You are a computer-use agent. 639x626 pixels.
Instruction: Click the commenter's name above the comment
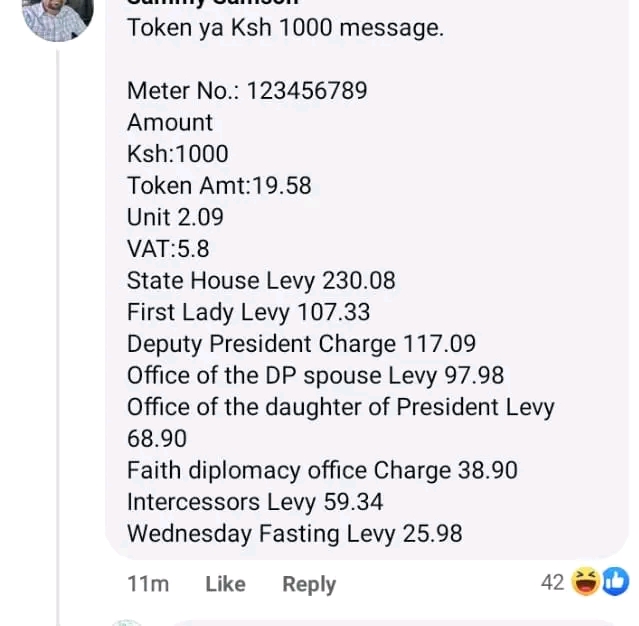point(212,3)
